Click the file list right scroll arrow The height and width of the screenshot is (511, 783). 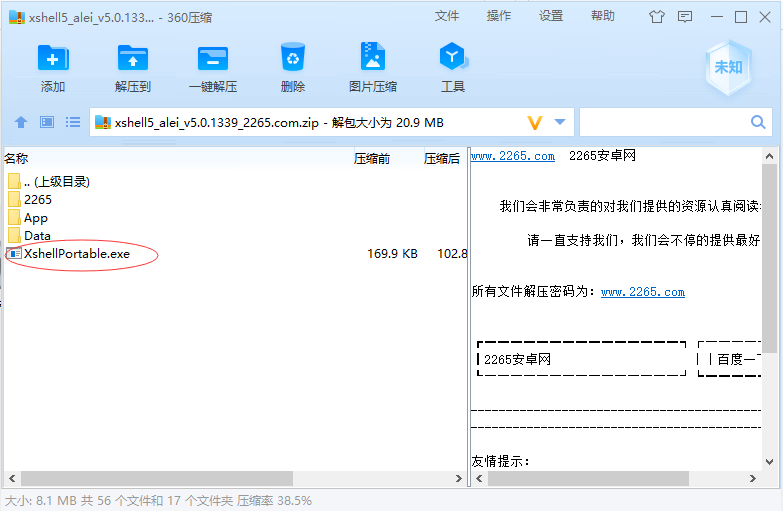[459, 479]
